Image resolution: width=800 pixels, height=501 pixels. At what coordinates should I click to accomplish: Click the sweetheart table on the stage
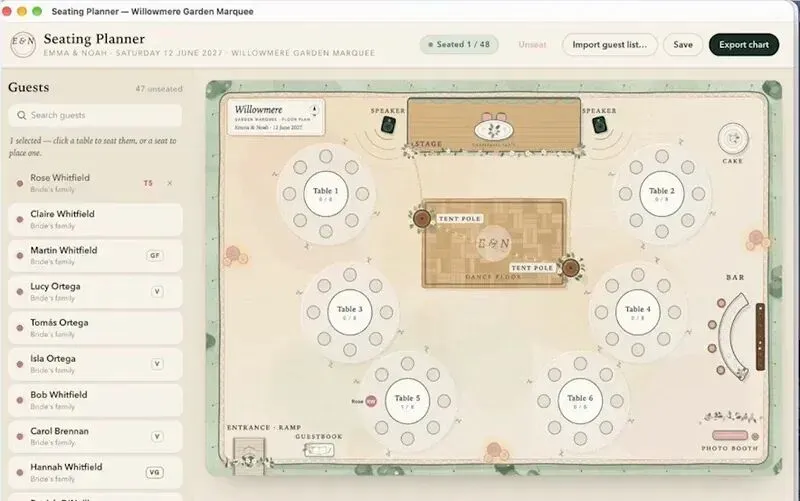[x=493, y=130]
